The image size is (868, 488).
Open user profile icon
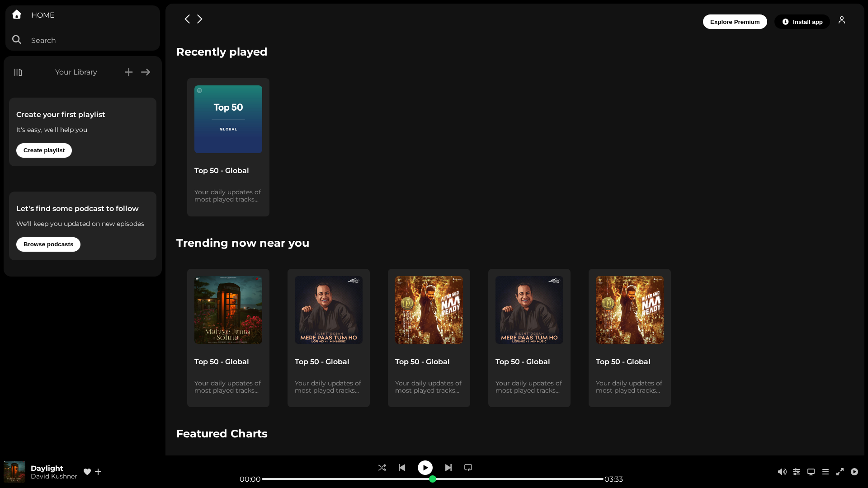[x=842, y=20]
